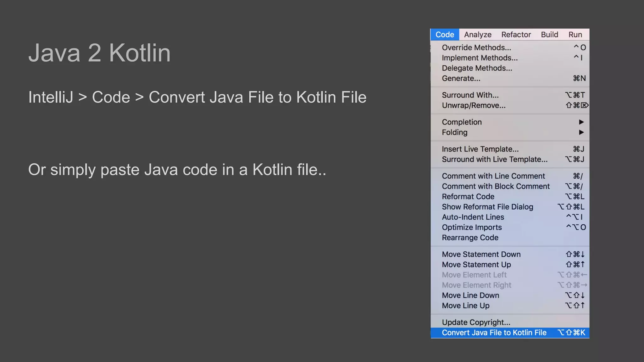Viewport: 644px width, 362px height.
Task: Select Comment with Block Comment
Action: pyautogui.click(x=510, y=186)
